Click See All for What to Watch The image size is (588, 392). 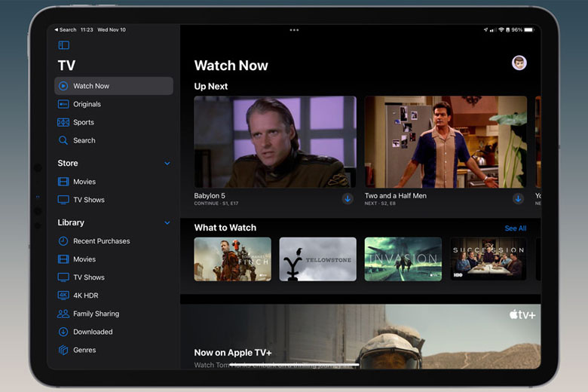(x=515, y=228)
